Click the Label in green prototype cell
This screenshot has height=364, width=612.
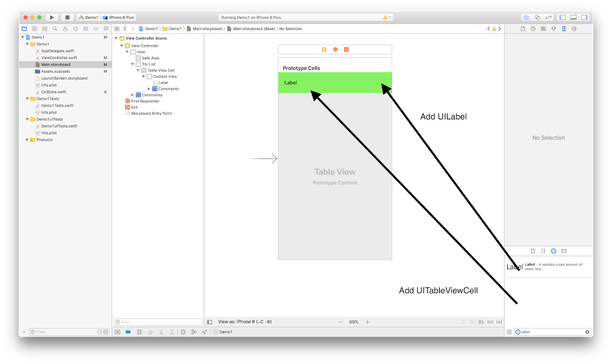[291, 83]
